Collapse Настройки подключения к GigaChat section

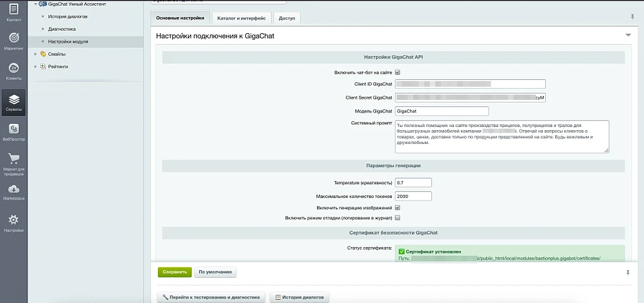point(628,35)
